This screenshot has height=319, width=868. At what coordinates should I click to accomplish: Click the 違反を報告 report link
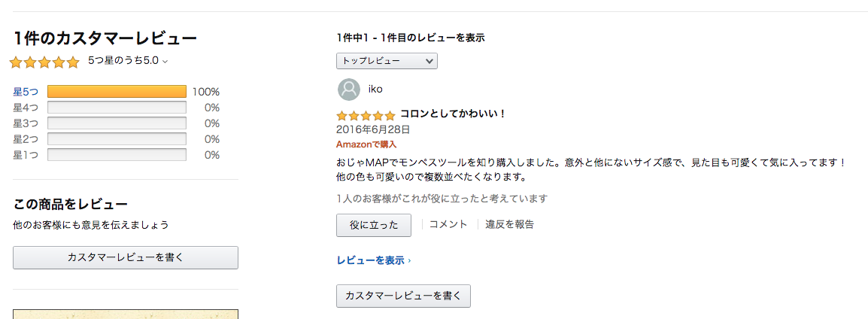pos(509,224)
